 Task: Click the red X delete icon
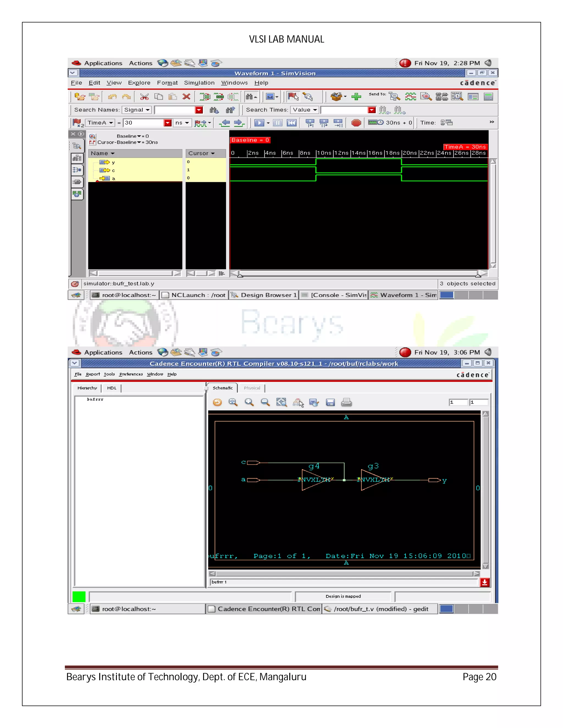coord(186,97)
